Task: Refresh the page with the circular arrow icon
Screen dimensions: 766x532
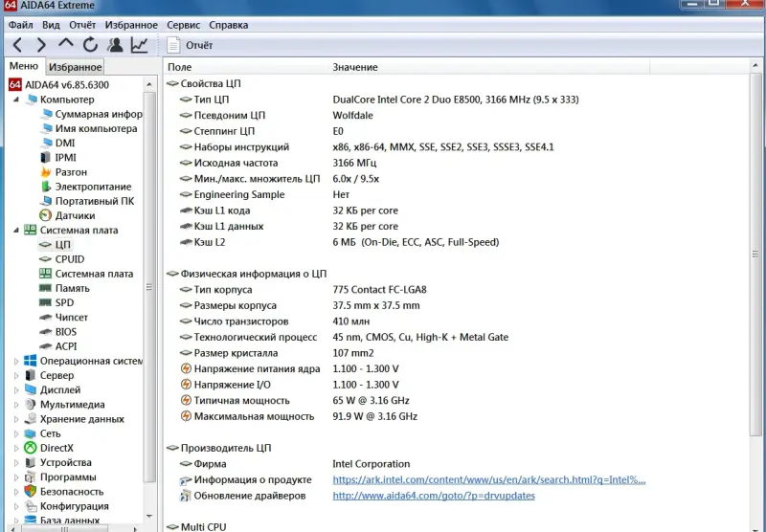Action: coord(90,45)
